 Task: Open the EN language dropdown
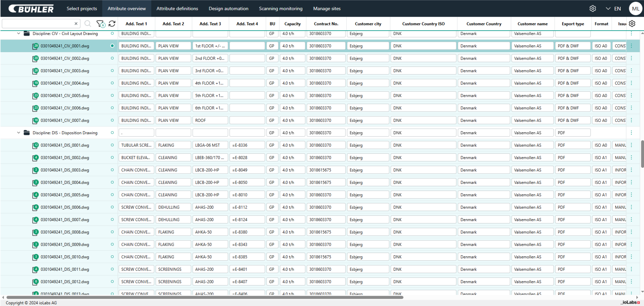(613, 9)
